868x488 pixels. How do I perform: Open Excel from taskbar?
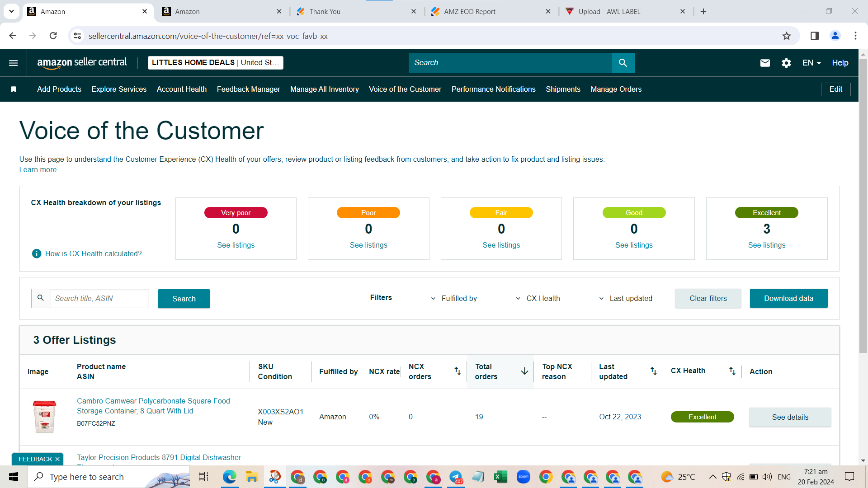point(500,477)
